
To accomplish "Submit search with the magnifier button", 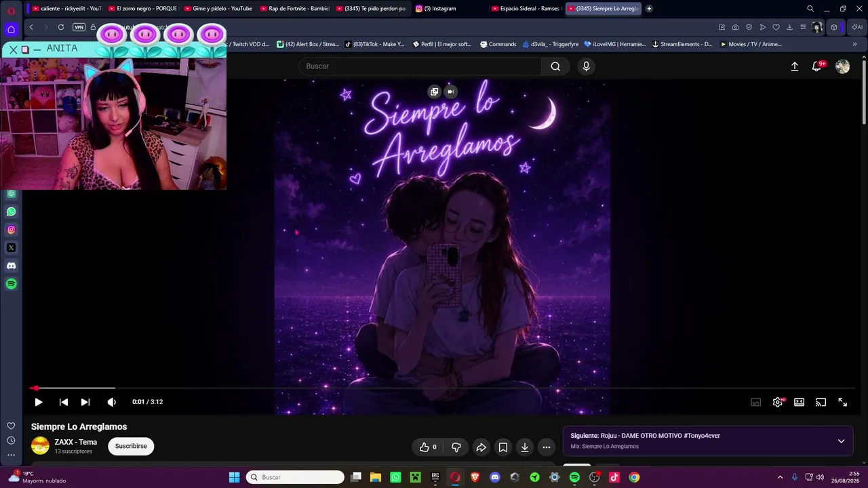I will tap(555, 66).
